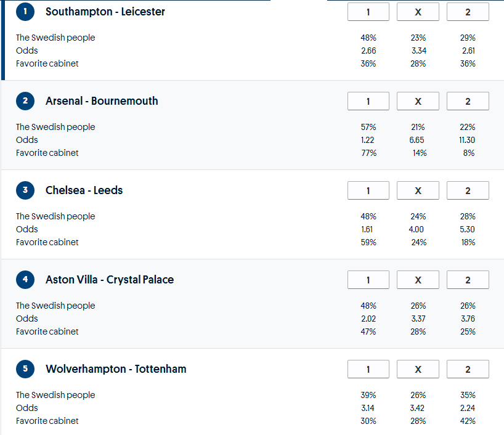Screen dimensions: 504x435
Task: Tick 2 for Wolverhampton - Tottenham
Action: (x=468, y=369)
